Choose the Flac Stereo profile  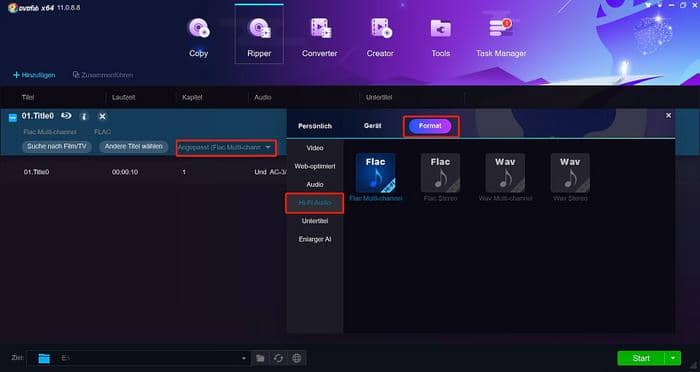[x=440, y=177]
